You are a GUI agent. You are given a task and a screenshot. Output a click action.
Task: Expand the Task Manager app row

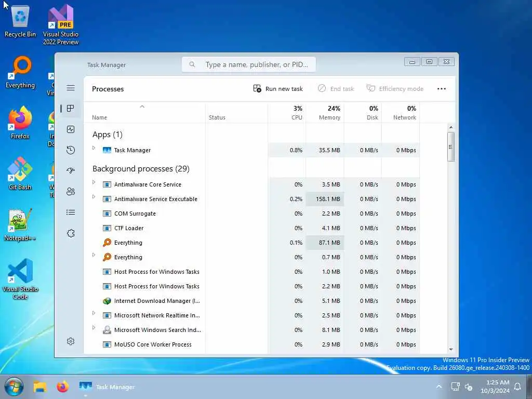(x=94, y=148)
